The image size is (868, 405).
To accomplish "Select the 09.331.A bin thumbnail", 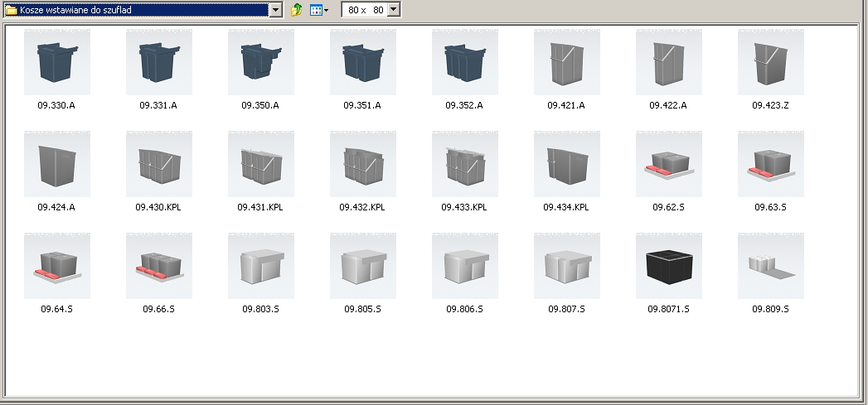I will pyautogui.click(x=159, y=62).
